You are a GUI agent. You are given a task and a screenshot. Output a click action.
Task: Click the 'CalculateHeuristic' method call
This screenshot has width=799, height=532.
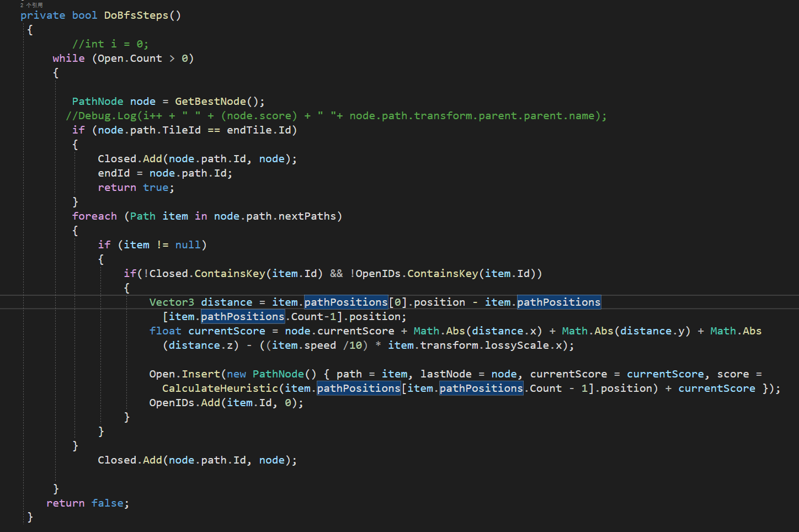[x=220, y=389]
